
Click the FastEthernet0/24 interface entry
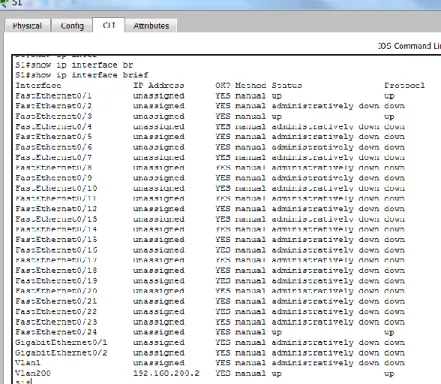pos(56,332)
